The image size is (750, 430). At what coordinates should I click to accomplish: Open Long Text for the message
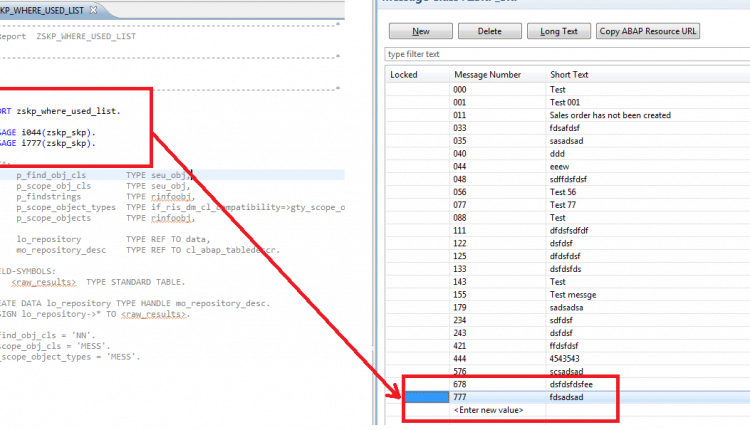[x=559, y=31]
